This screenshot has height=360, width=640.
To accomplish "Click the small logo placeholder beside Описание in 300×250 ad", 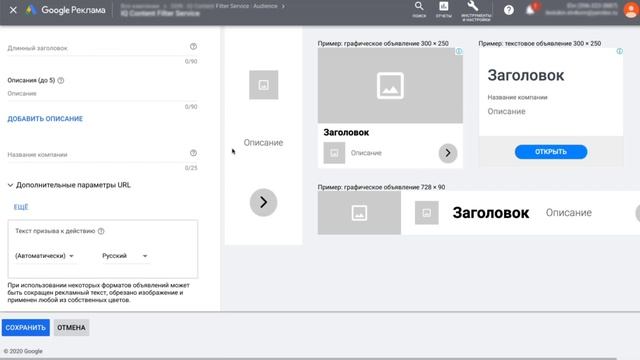I will pos(334,153).
